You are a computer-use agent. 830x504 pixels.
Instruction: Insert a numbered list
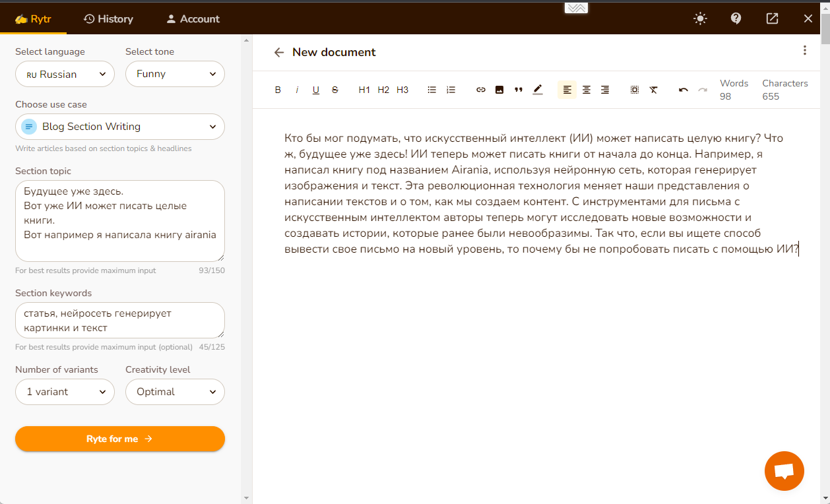click(451, 90)
